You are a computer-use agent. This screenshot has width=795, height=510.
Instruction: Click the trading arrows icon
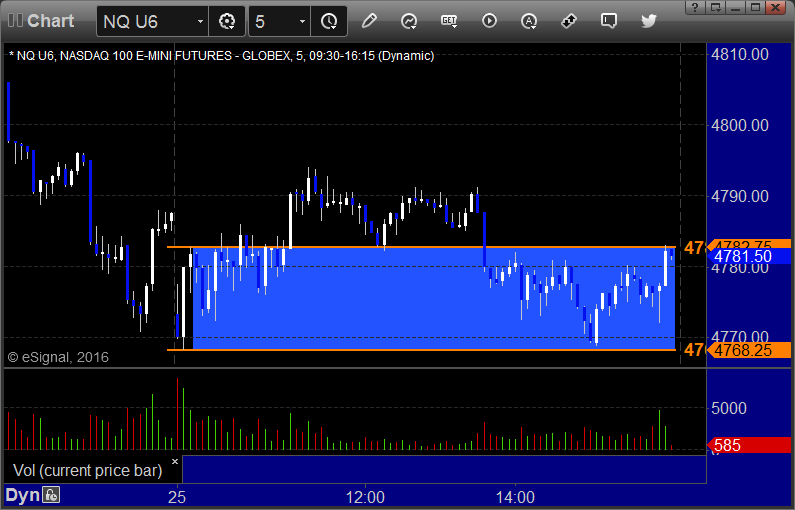coord(569,21)
